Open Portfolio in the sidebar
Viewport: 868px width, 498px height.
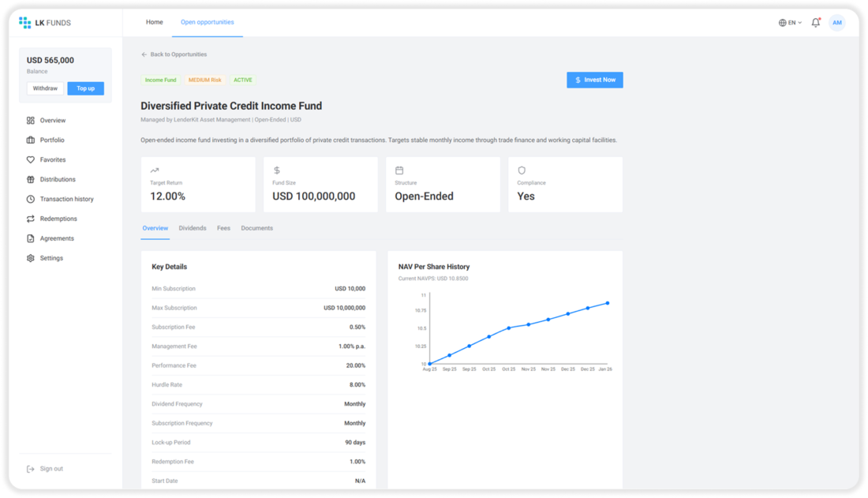52,140
